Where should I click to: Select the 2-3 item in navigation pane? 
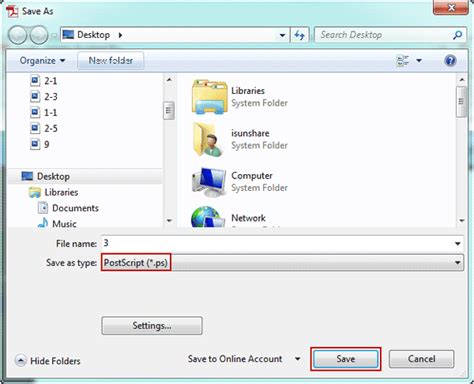point(51,97)
